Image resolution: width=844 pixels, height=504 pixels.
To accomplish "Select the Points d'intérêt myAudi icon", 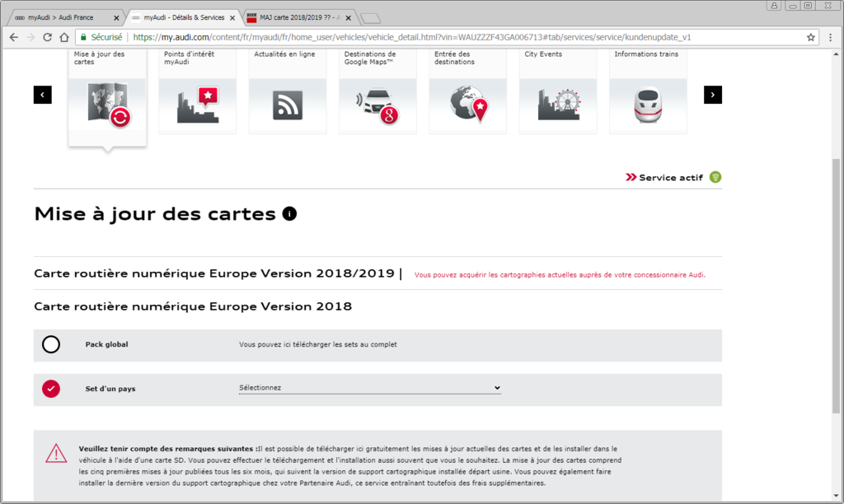I will point(198,106).
